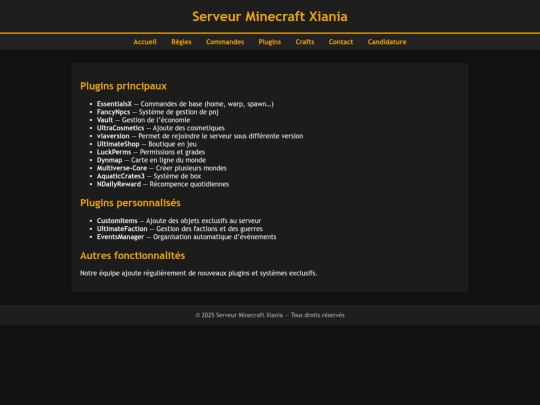Select the viaversion list entry
The image size is (540, 405).
coord(200,136)
